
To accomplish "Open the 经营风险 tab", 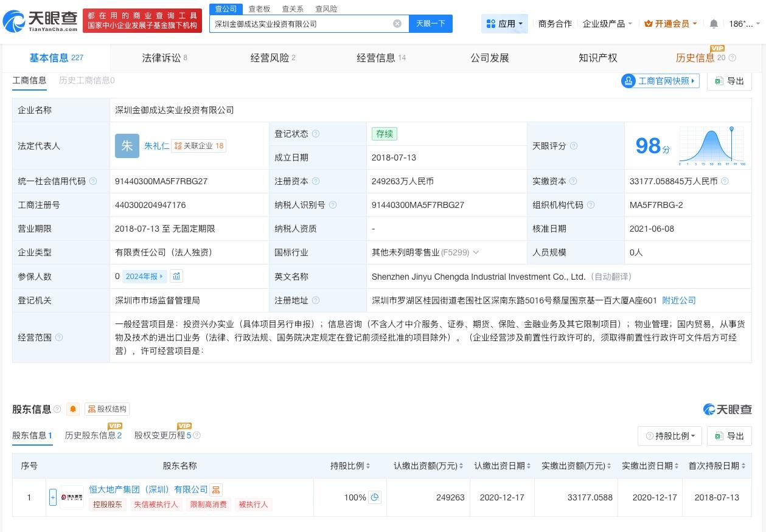I will point(273,58).
